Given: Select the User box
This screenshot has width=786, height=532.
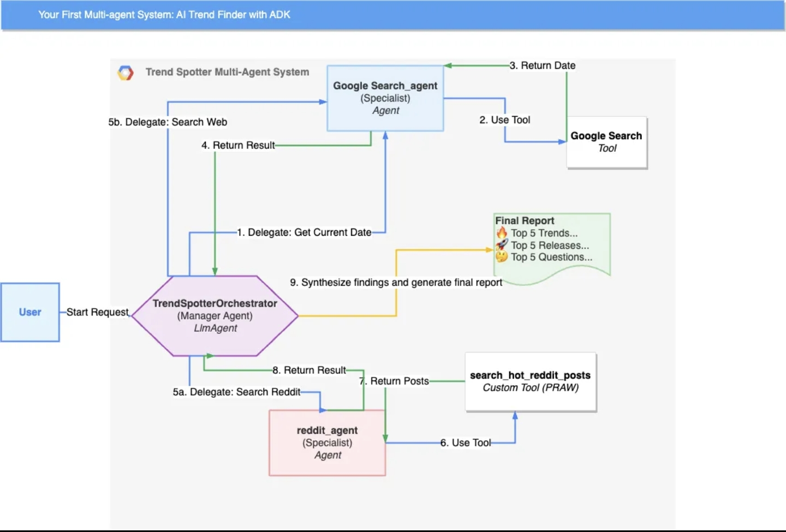Looking at the screenshot, I should (x=30, y=312).
